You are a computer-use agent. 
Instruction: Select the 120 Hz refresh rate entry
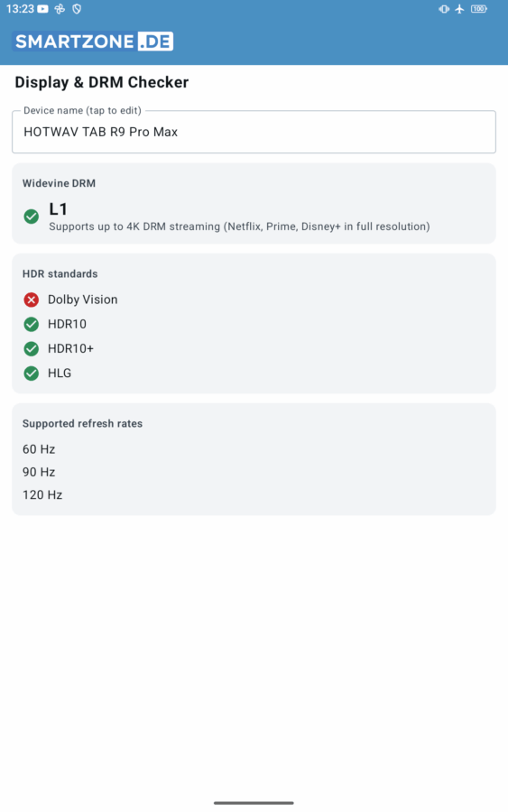[42, 494]
